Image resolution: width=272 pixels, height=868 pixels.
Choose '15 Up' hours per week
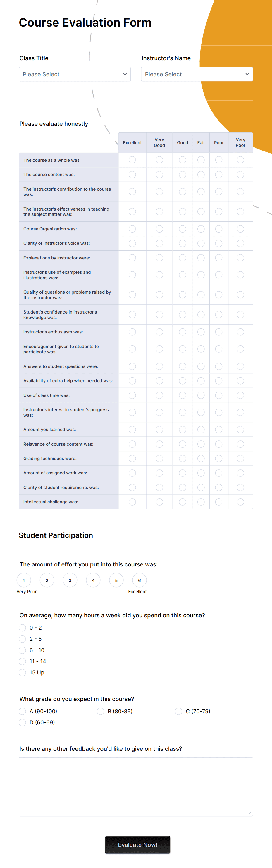tap(22, 673)
